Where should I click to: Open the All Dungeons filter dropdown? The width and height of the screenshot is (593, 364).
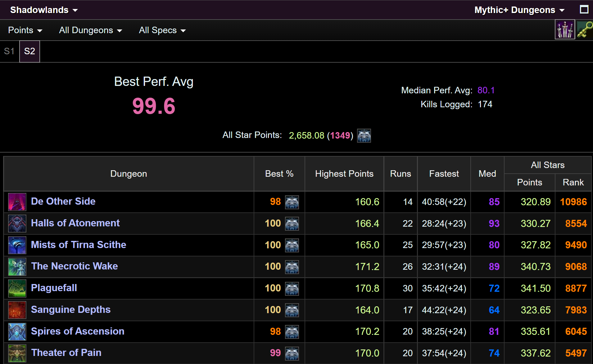(x=90, y=30)
